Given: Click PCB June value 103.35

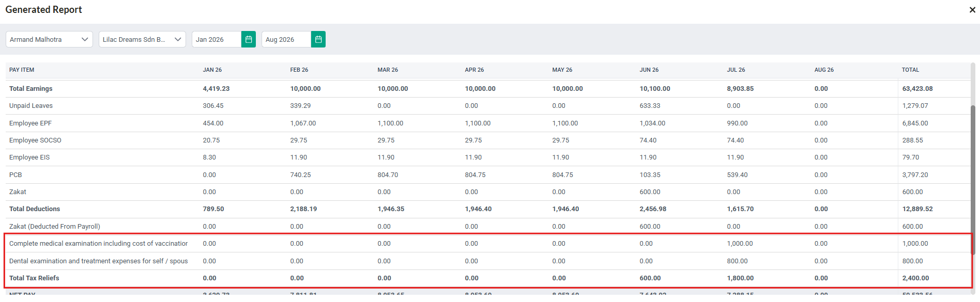Looking at the screenshot, I should (650, 175).
